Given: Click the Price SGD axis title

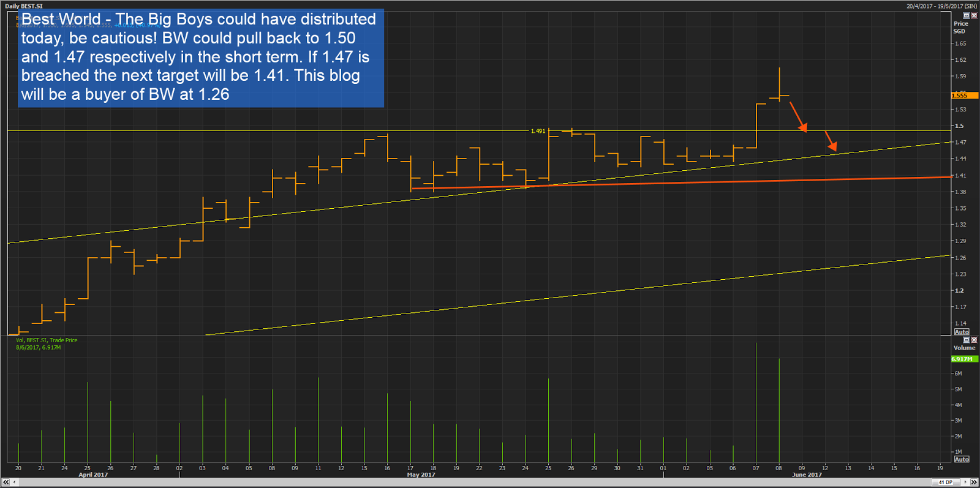Looking at the screenshot, I should coord(960,28).
